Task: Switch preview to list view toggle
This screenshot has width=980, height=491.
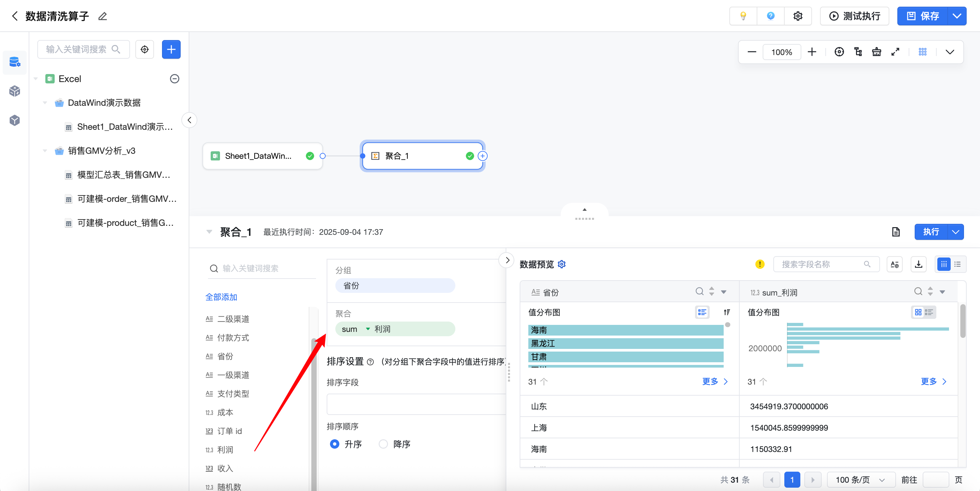Action: (x=958, y=264)
